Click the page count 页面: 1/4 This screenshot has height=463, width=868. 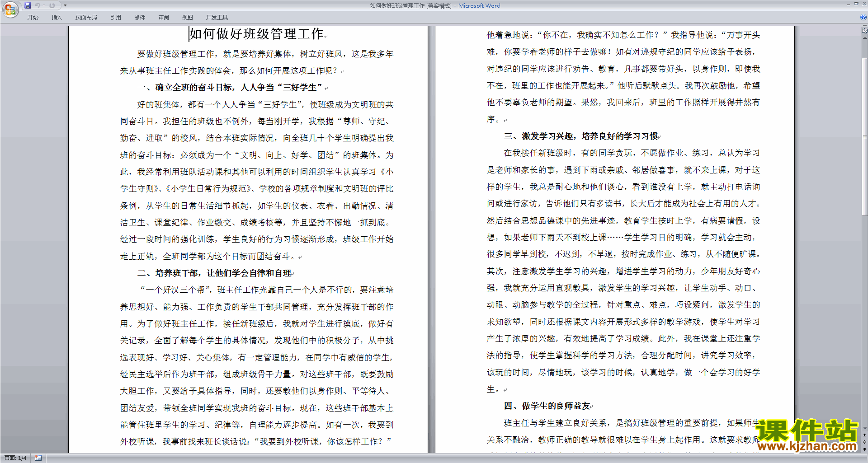click(x=15, y=458)
